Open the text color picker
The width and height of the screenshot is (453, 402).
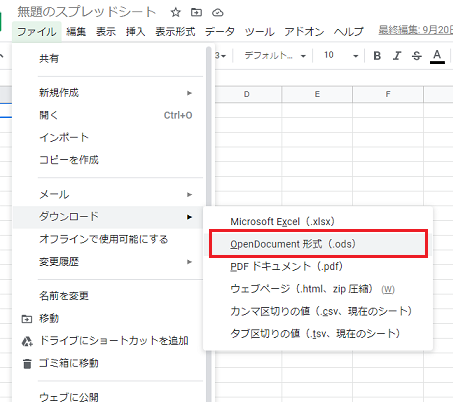pos(437,56)
